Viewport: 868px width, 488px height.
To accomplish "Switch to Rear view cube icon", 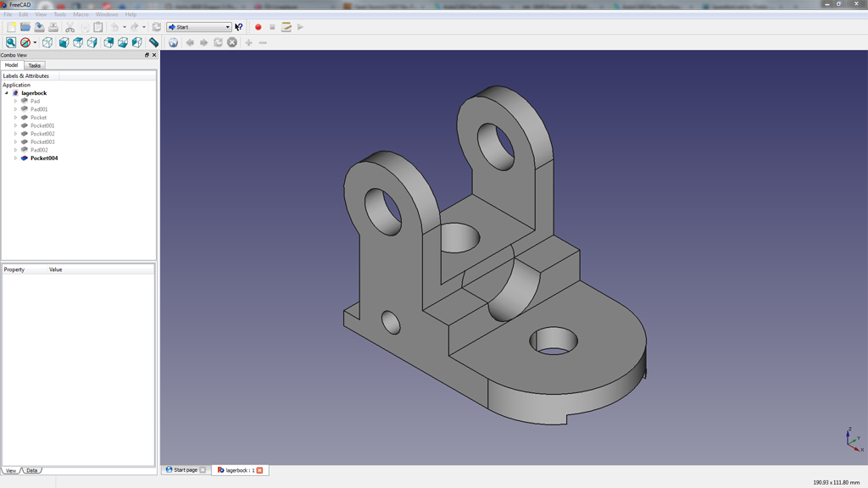I will tap(109, 42).
